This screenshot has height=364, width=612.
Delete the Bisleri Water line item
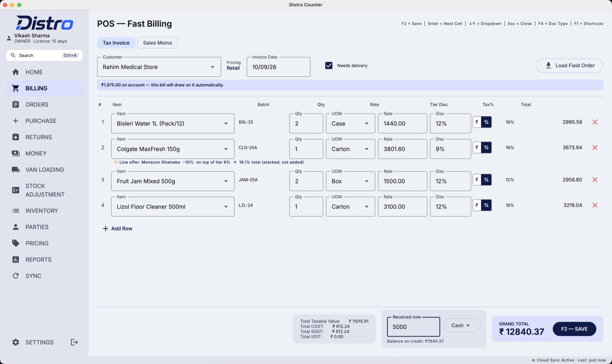[x=595, y=122]
